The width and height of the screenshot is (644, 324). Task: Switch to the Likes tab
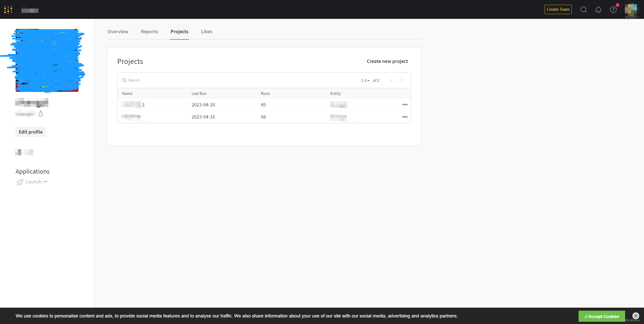207,31
